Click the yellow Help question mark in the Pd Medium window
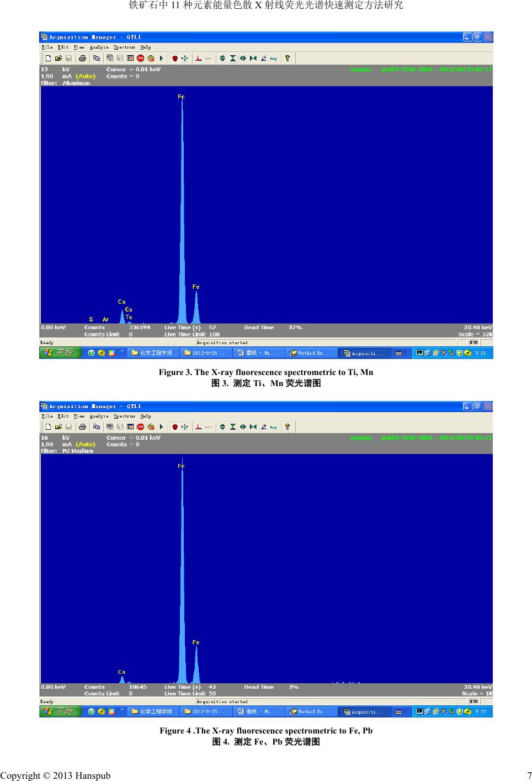The image size is (532, 781). [287, 427]
